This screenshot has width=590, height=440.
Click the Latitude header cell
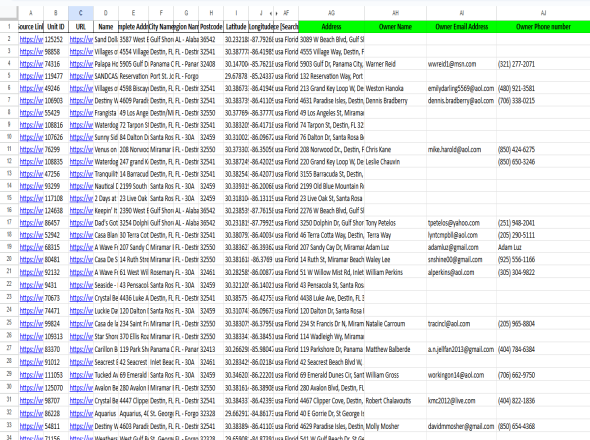click(236, 27)
